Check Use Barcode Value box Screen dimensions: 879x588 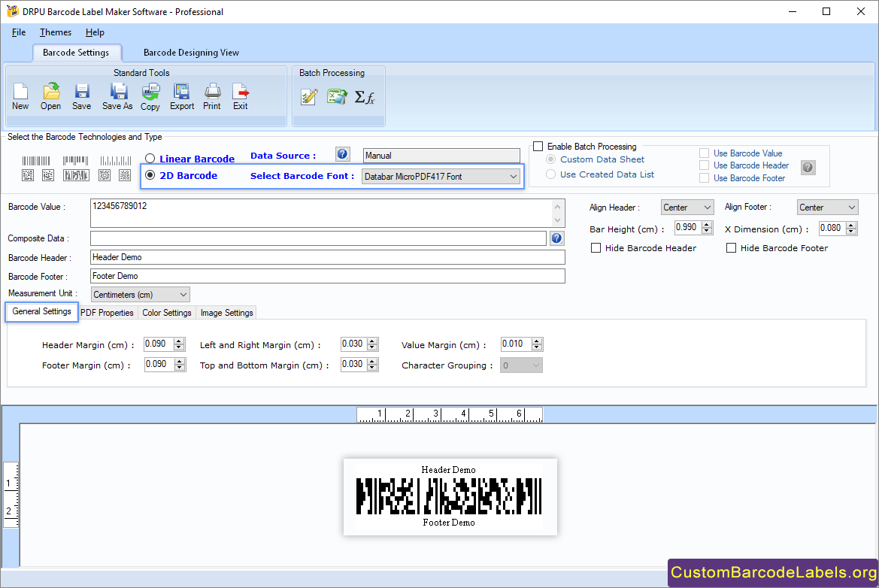click(704, 153)
